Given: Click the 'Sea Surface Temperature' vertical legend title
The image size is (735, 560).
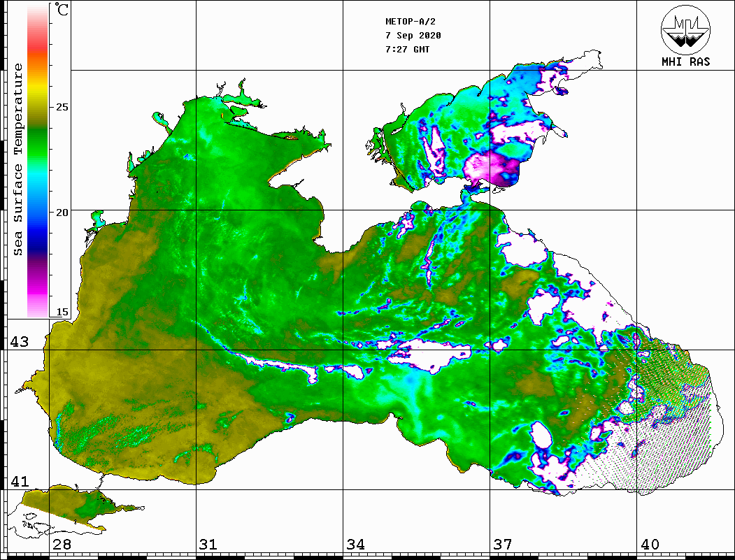Looking at the screenshot, I should pos(17,159).
